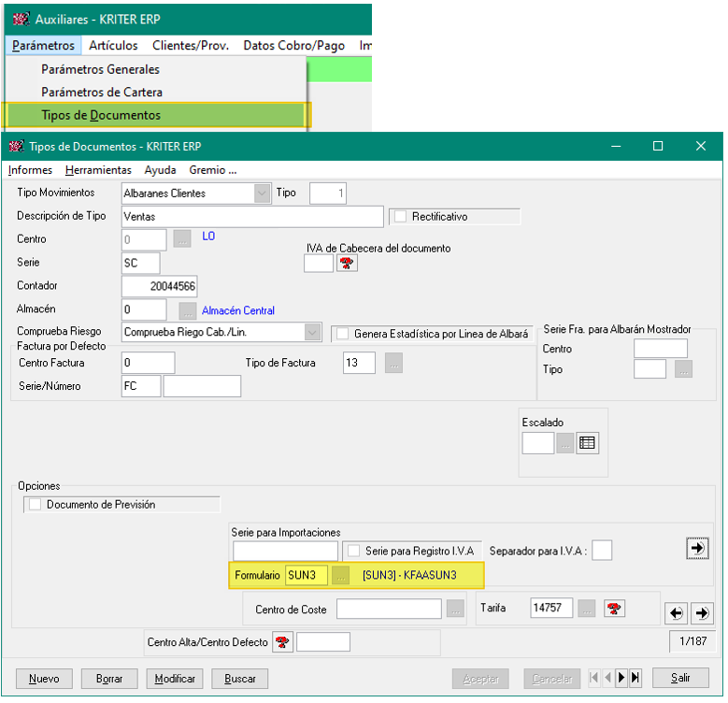The width and height of the screenshot is (728, 703).
Task: Expand the Tipo Movimientos dropdown
Action: (x=262, y=194)
